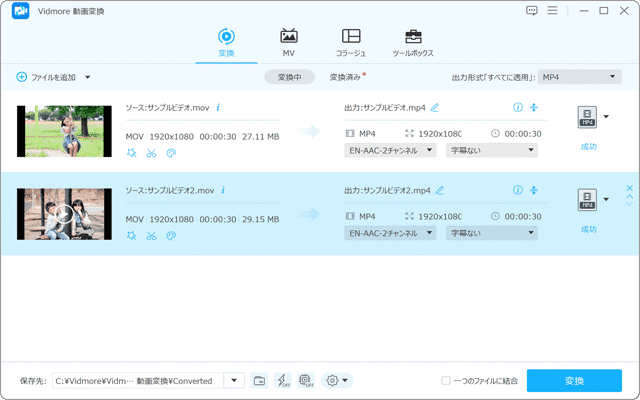Click 成功 link for サンプルビデオ.mp4
This screenshot has width=640, height=400.
588,147
